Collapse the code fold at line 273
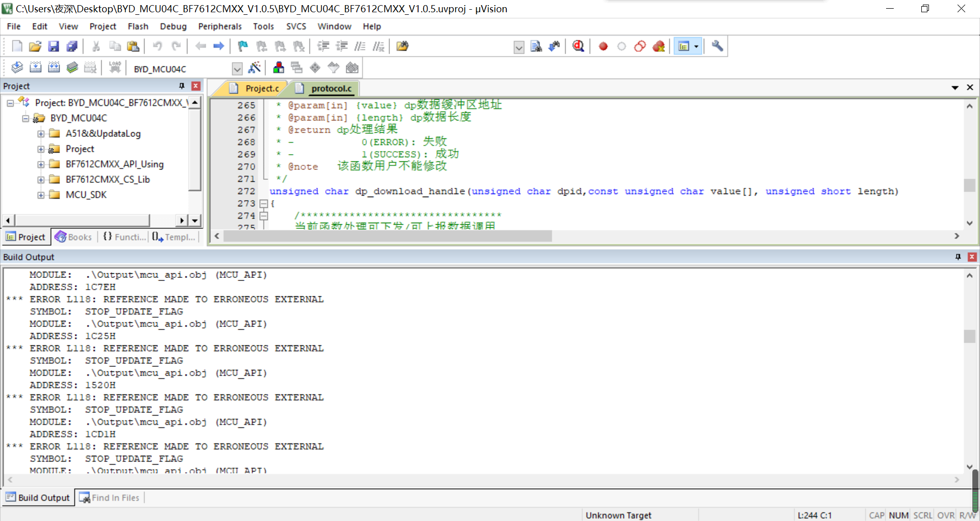980x521 pixels. pos(264,203)
